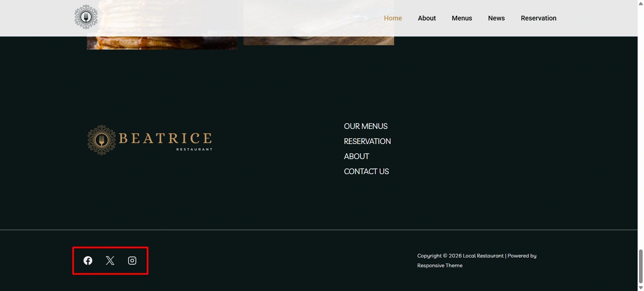Click the vertical scrollbar thumb
644x291 pixels.
click(641, 266)
